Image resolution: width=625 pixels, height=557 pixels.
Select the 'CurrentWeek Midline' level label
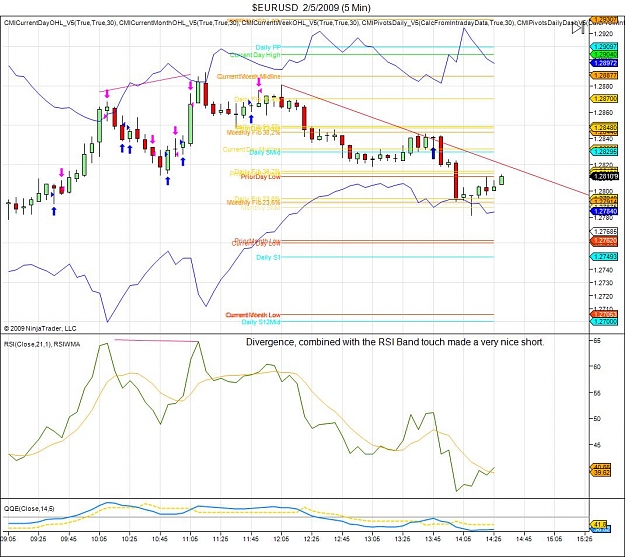coord(249,76)
